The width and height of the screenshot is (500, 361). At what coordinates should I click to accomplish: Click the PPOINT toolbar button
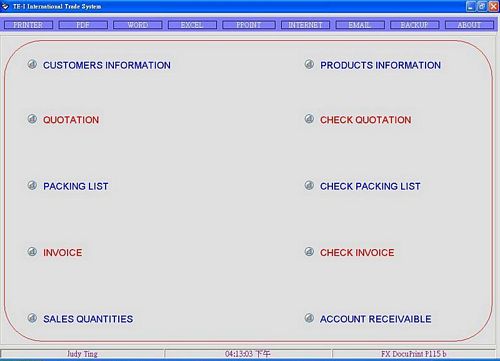249,25
